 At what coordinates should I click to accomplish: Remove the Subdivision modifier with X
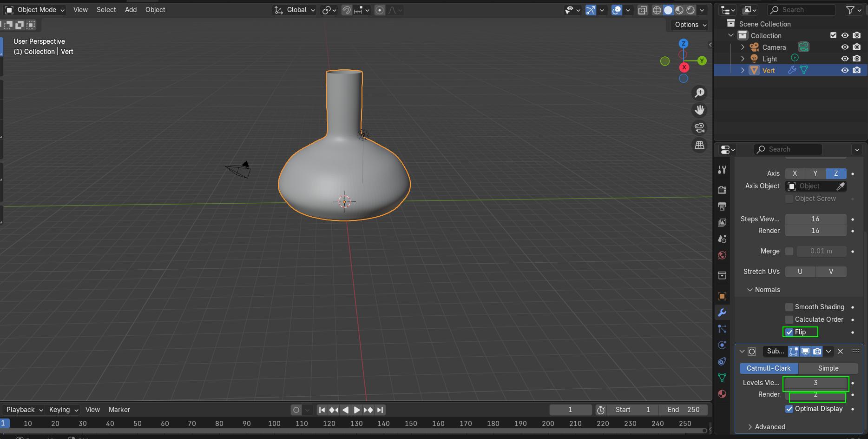[840, 351]
